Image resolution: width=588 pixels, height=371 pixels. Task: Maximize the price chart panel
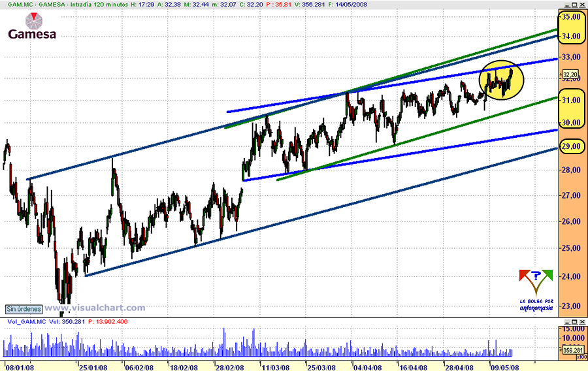tap(575, 5)
